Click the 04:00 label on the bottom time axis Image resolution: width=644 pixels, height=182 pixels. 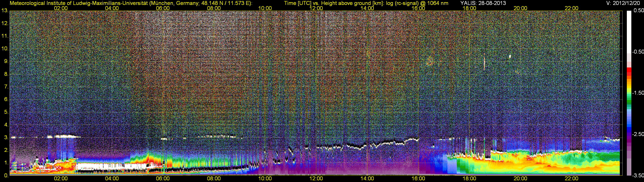pyautogui.click(x=112, y=179)
